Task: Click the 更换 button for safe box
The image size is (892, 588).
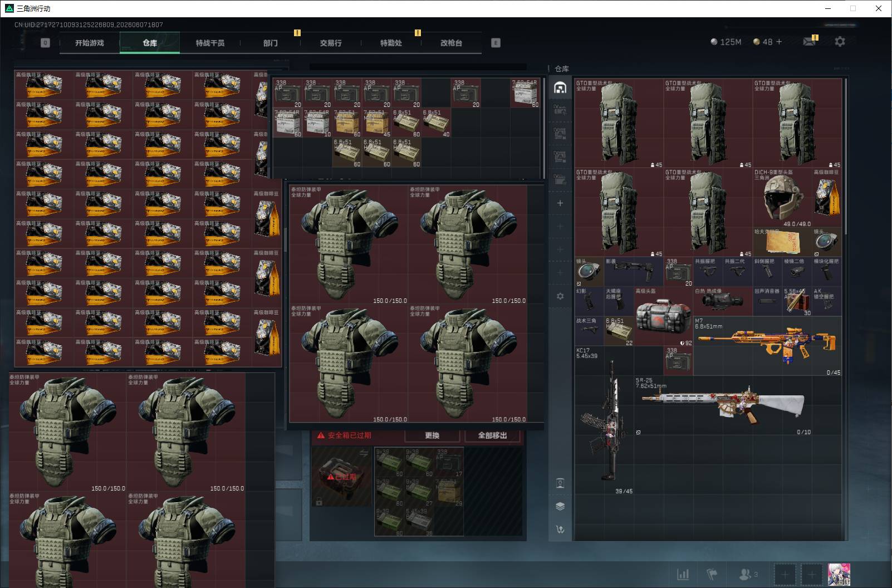Action: 432,435
